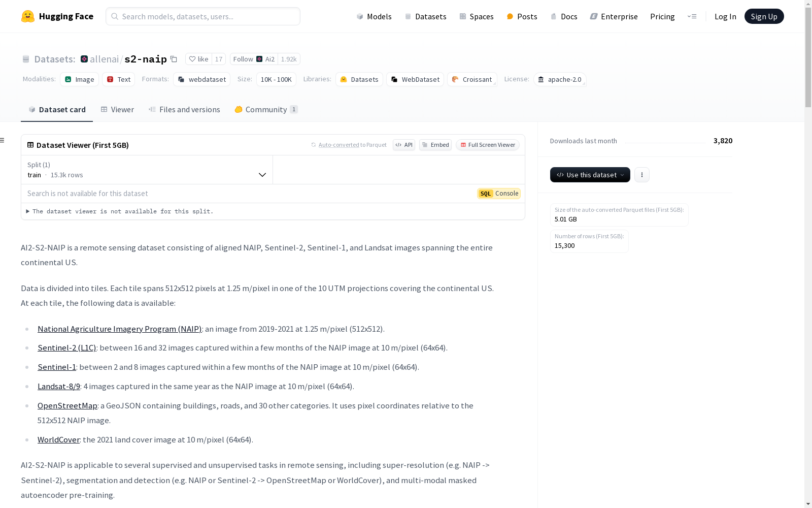Open the SQL Console

point(499,194)
